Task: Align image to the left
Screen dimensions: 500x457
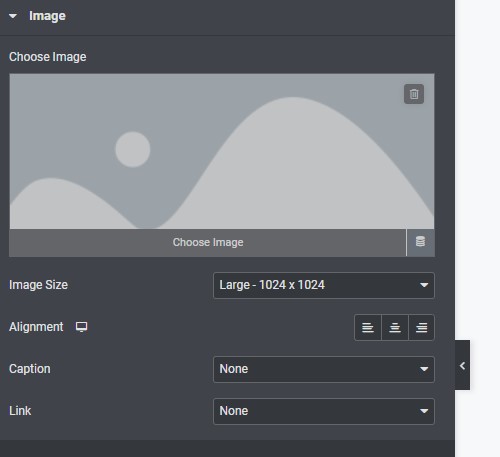Action: pyautogui.click(x=368, y=327)
